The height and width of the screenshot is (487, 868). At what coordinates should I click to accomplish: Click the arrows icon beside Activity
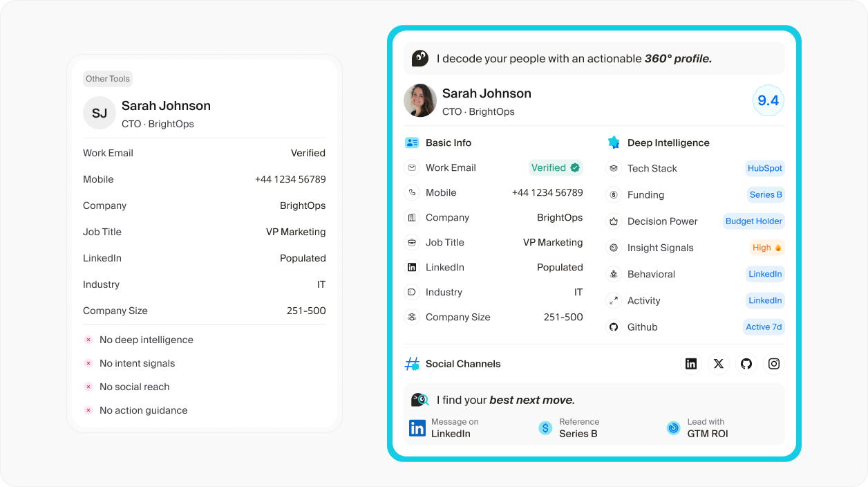tap(614, 300)
